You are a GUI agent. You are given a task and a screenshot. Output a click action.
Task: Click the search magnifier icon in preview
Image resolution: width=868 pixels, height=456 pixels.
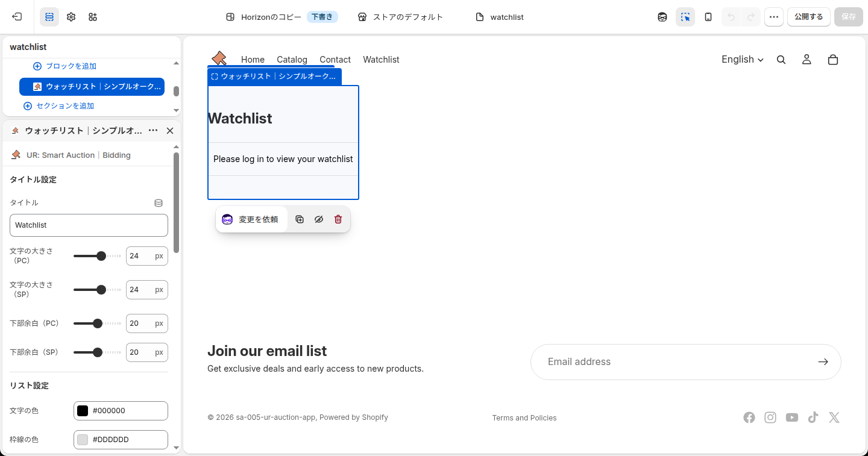click(781, 60)
